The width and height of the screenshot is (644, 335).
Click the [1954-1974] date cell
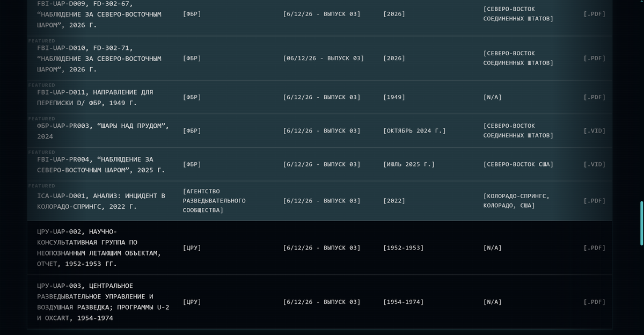pos(404,302)
